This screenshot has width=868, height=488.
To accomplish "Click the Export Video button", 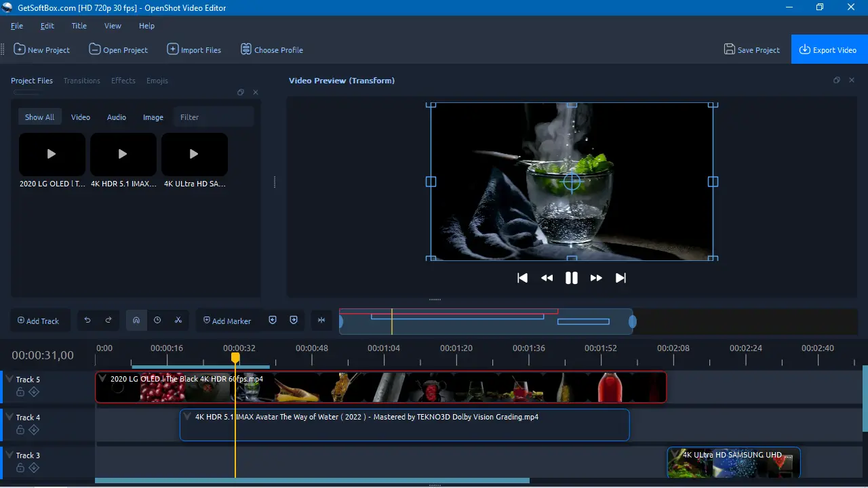I will point(828,49).
